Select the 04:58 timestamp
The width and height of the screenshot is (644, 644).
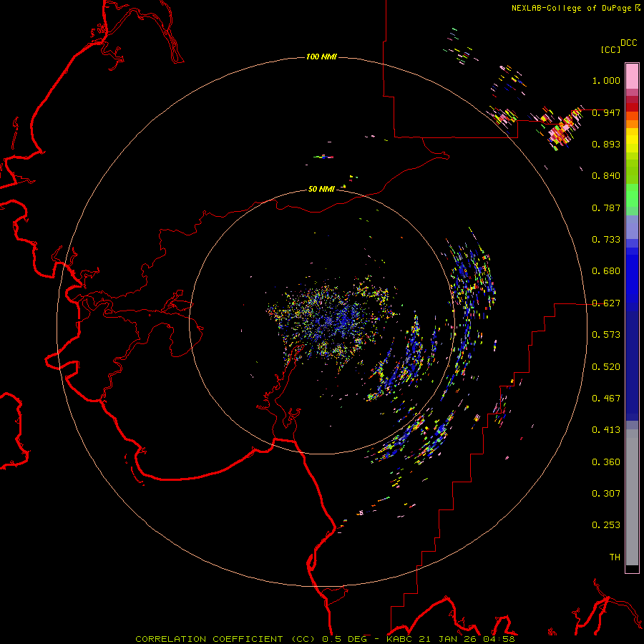tap(498, 639)
